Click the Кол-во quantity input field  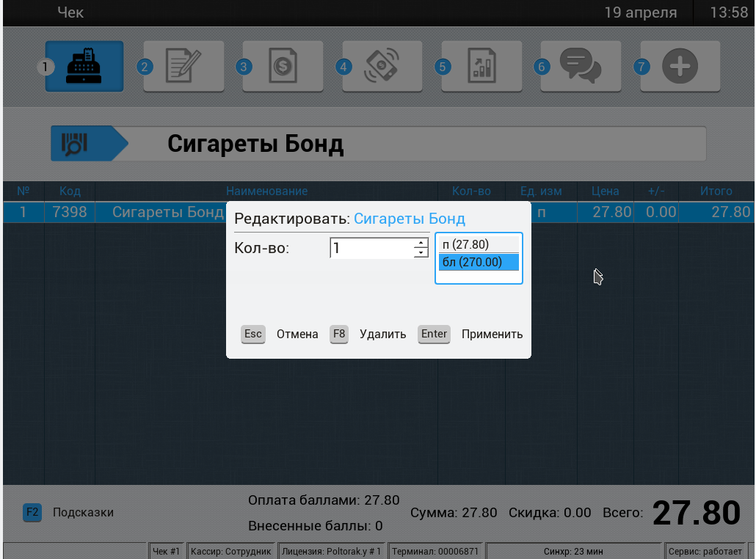coord(371,248)
